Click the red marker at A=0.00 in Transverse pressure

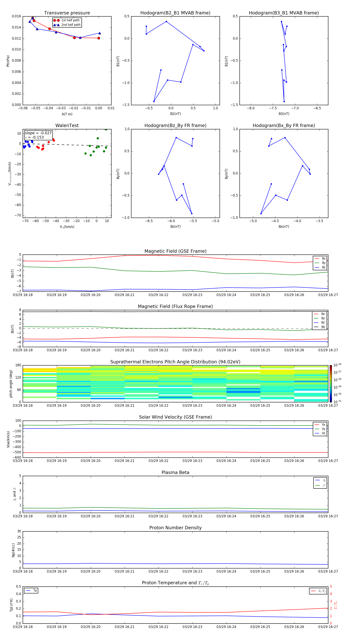tap(99, 38)
